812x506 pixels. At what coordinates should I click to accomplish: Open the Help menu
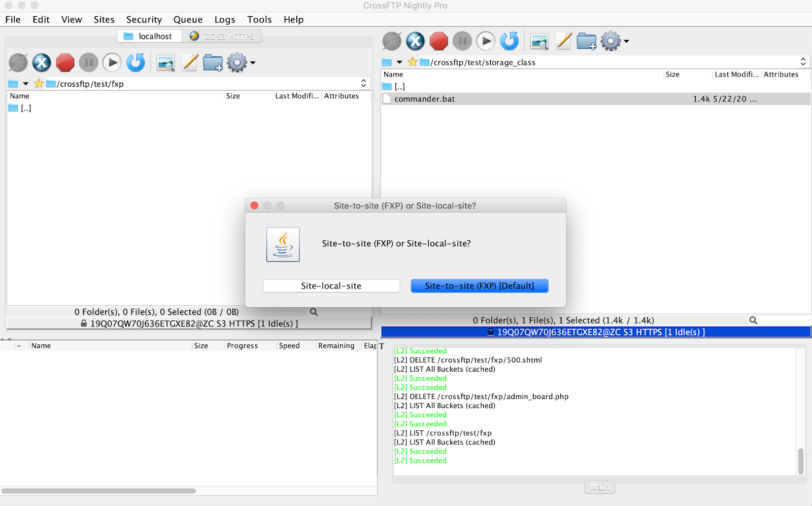293,19
